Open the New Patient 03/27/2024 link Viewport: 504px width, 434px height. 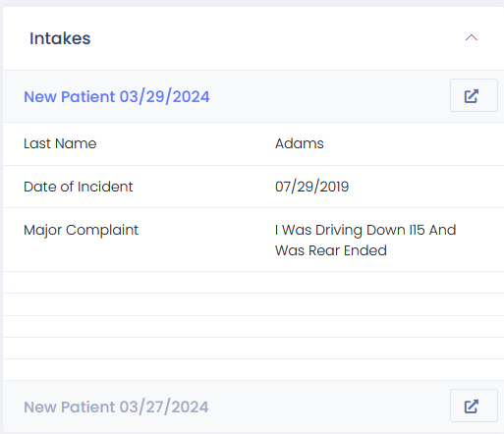[116, 407]
